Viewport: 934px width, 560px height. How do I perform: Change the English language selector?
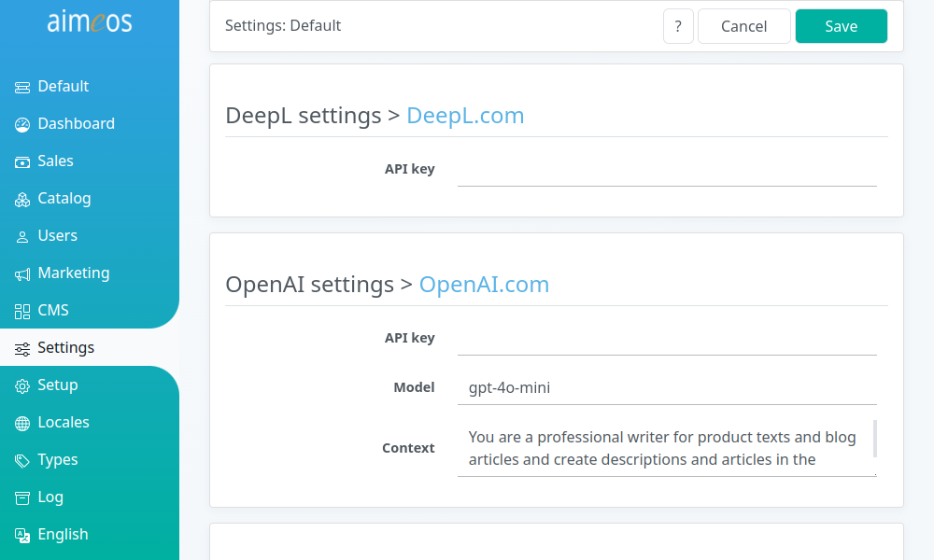click(x=90, y=535)
